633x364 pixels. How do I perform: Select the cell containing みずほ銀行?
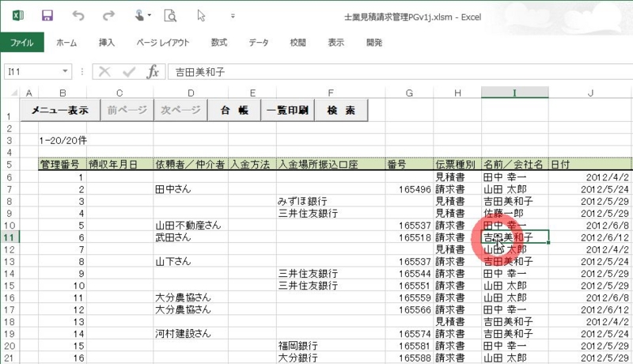pyautogui.click(x=331, y=201)
